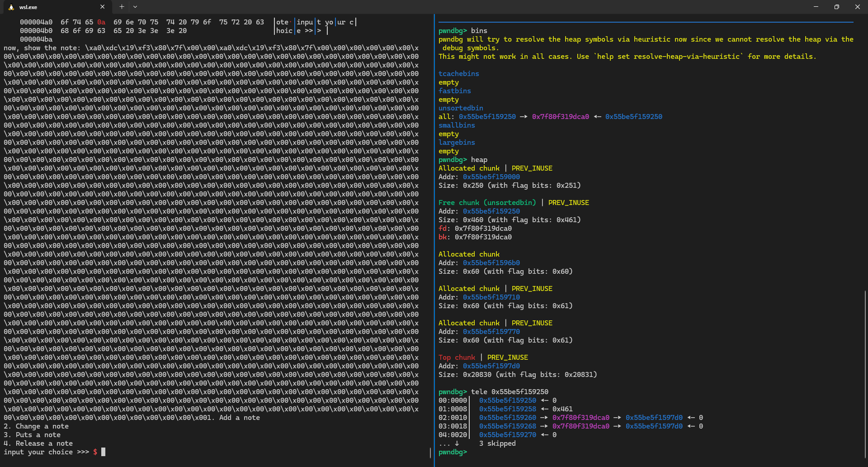Click 'Size: 0x20830' line
Image resolution: width=868 pixels, height=467 pixels.
pos(518,375)
